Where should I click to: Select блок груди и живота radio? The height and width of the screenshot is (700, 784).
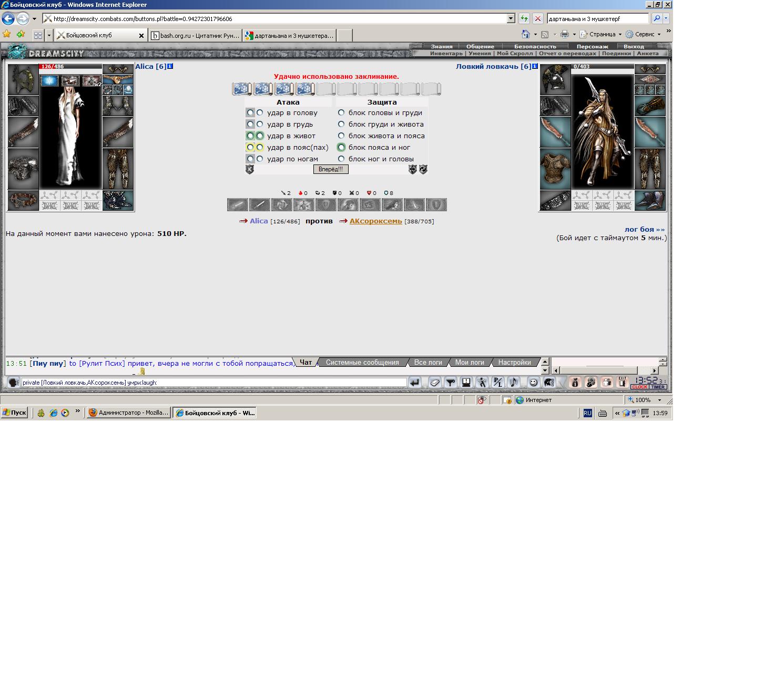[x=341, y=124]
